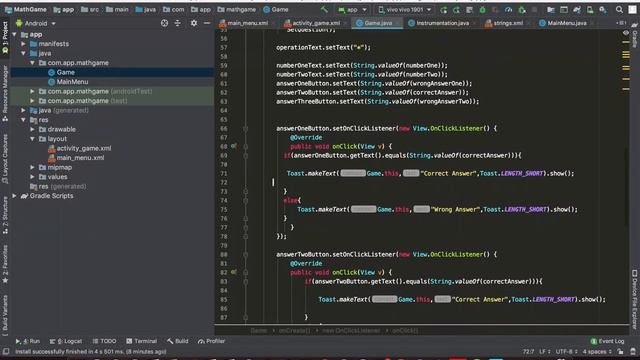Image resolution: width=640 pixels, height=360 pixels.
Task: Click the Profile app gauge icon
Action: tap(509, 9)
